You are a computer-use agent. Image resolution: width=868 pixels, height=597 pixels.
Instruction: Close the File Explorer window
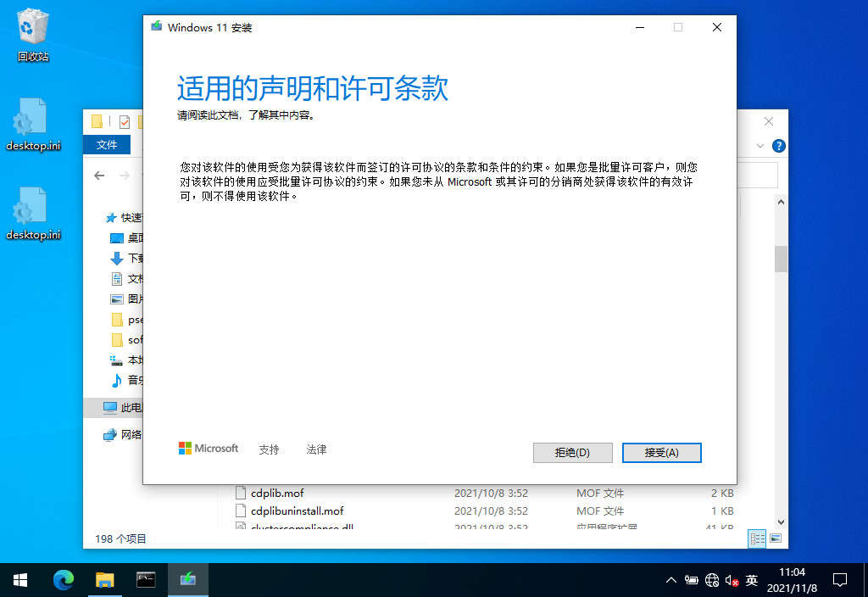click(768, 121)
